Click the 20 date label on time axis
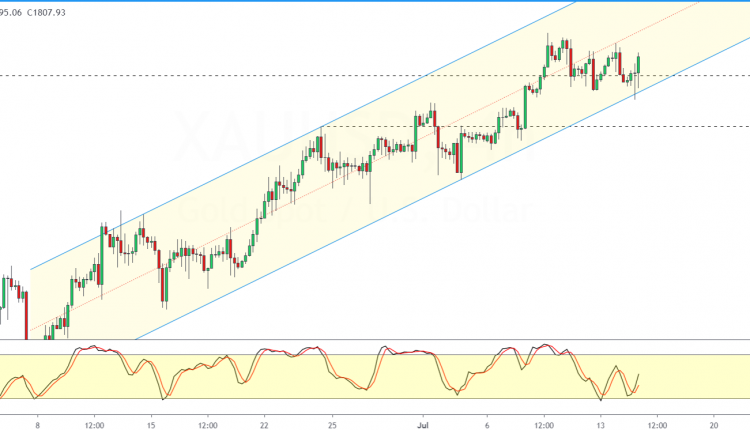This screenshot has width=750, height=430. pyautogui.click(x=712, y=421)
